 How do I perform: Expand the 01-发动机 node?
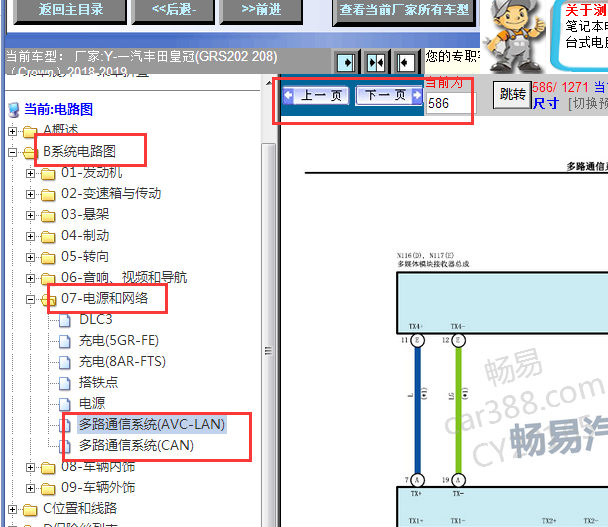point(30,173)
